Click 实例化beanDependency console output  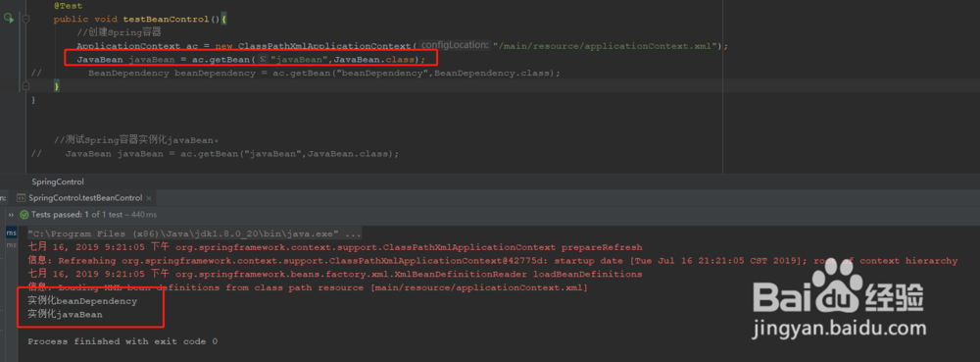pyautogui.click(x=82, y=301)
